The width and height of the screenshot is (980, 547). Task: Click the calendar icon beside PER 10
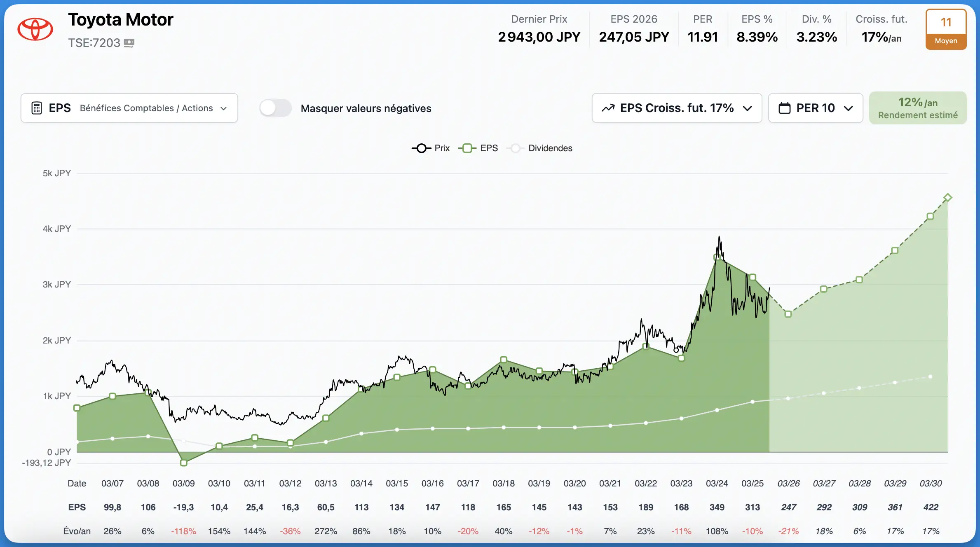784,108
